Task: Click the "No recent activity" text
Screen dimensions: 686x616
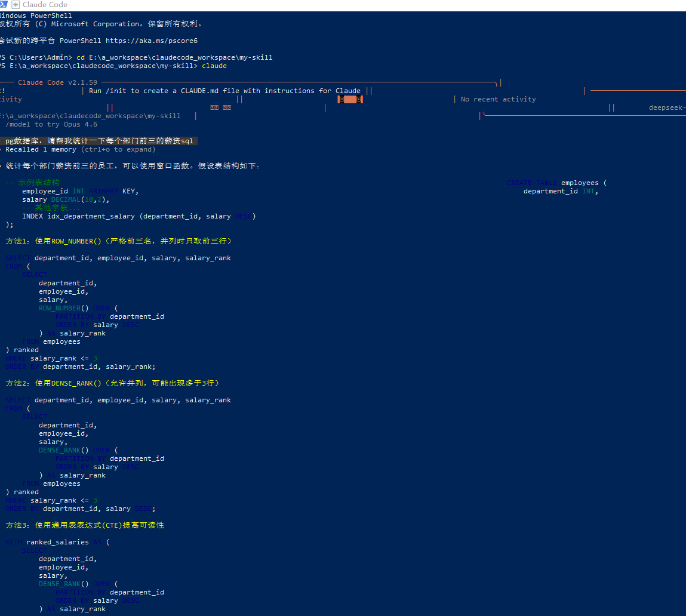Action: coord(499,99)
